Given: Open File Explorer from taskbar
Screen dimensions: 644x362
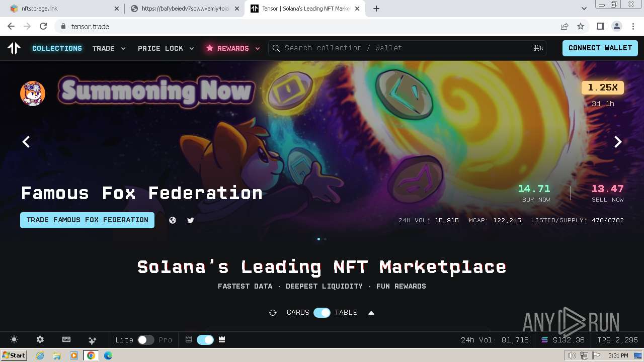Looking at the screenshot, I should pos(57,355).
